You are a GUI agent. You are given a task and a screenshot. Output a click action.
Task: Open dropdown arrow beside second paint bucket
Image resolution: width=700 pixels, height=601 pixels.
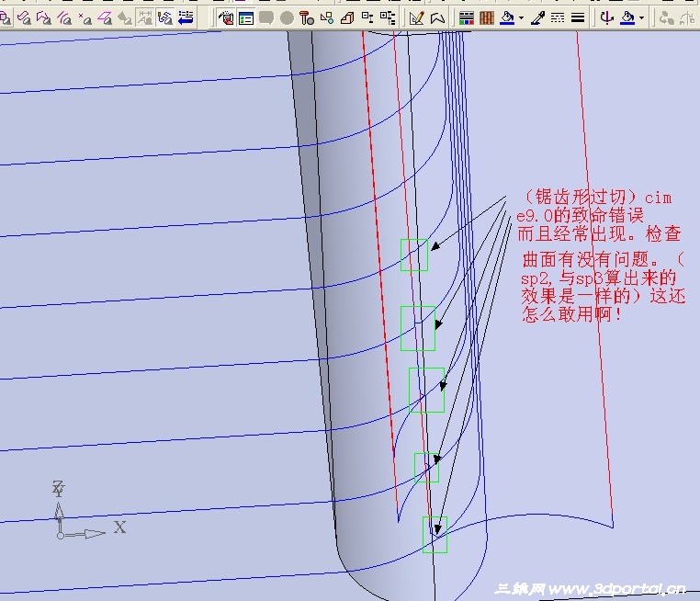pyautogui.click(x=641, y=17)
